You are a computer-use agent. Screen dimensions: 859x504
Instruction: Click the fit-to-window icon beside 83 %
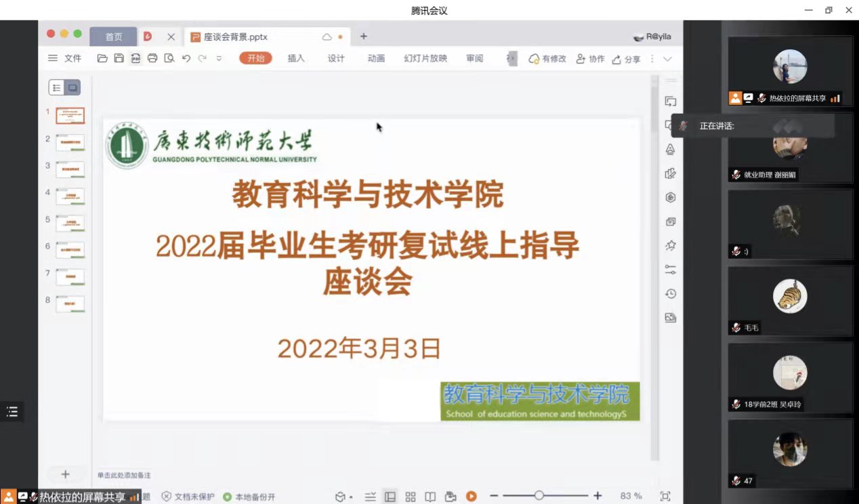[x=665, y=497]
